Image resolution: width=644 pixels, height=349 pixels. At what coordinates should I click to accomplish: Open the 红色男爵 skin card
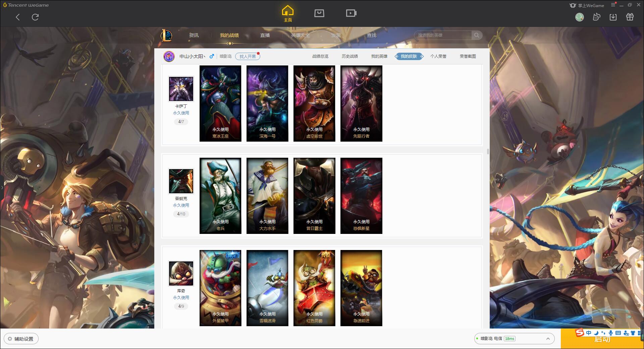pyautogui.click(x=314, y=288)
